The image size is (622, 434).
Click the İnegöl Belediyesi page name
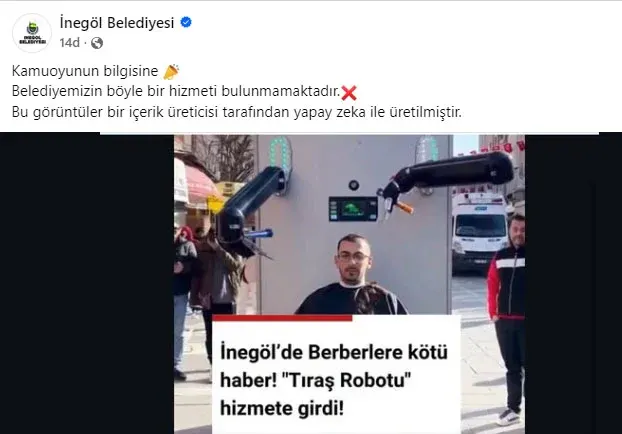coord(117,23)
